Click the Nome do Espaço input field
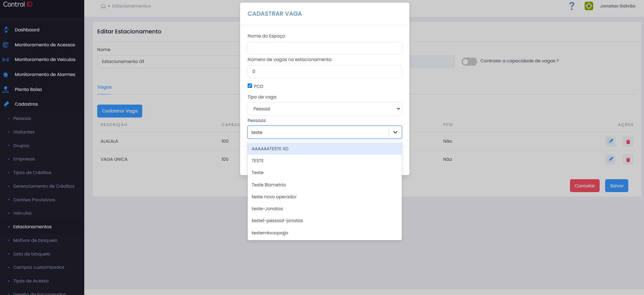This screenshot has height=295, width=644. 324,48
